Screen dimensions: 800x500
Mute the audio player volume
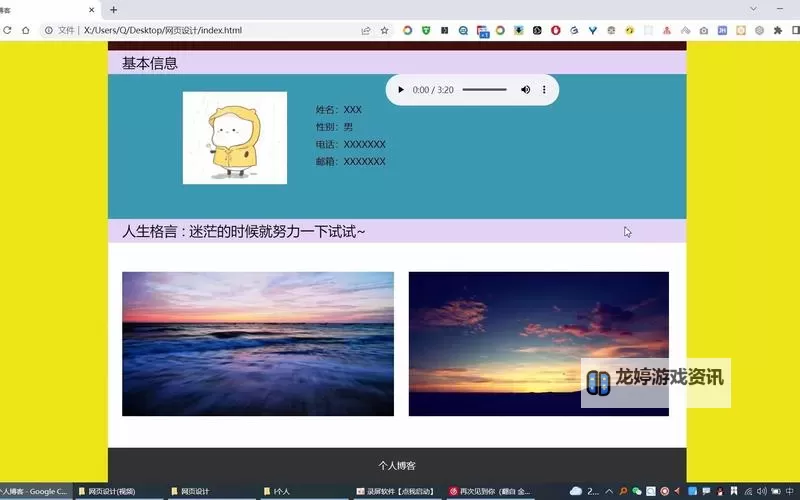point(525,90)
